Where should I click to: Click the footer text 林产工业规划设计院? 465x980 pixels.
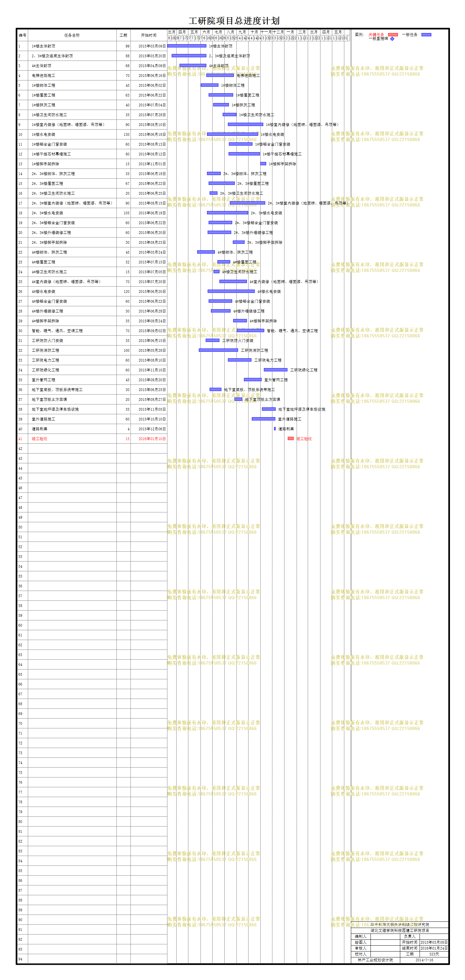[x=375, y=960]
